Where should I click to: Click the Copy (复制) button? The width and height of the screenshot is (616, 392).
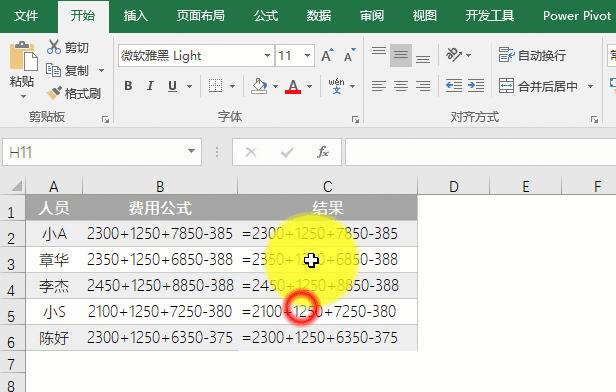click(68, 70)
